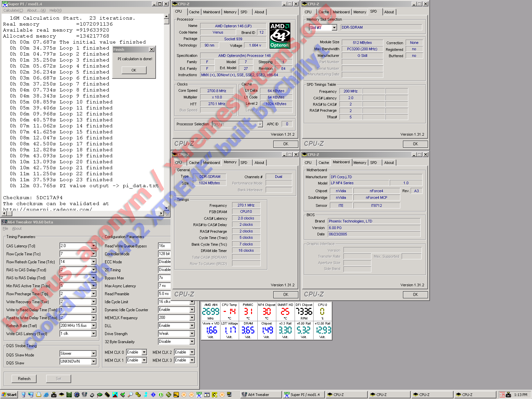Select SPD tab in Memory CPU-Z window
The height and width of the screenshot is (399, 532).
pyautogui.click(x=244, y=163)
